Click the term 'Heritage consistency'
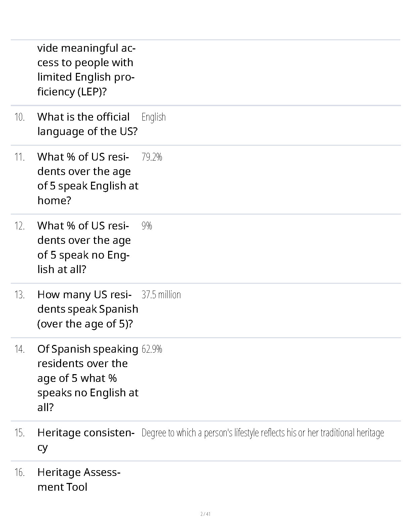Image resolution: width=411 pixels, height=532 pixels. click(86, 440)
